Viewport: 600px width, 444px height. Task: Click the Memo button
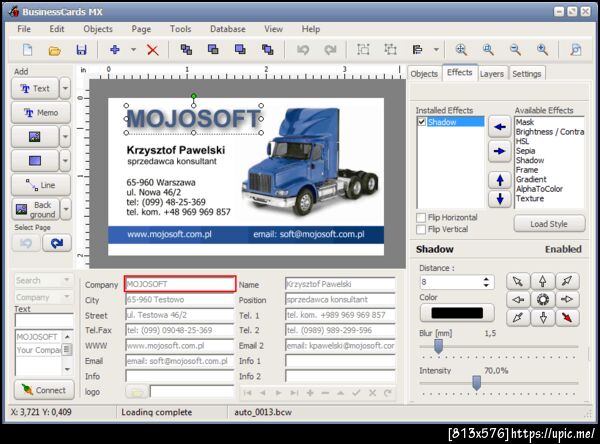click(x=41, y=113)
